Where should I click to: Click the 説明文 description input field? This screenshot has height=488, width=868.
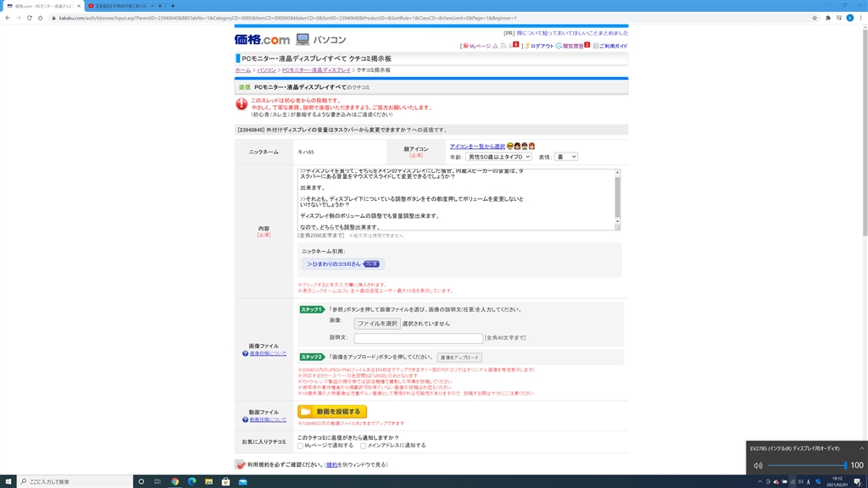coord(419,337)
